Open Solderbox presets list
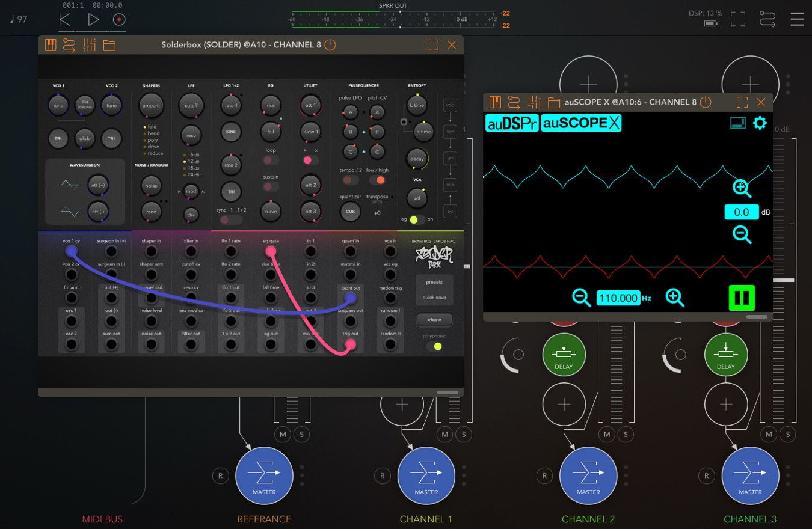Viewport: 812px width, 529px height. pos(434,282)
